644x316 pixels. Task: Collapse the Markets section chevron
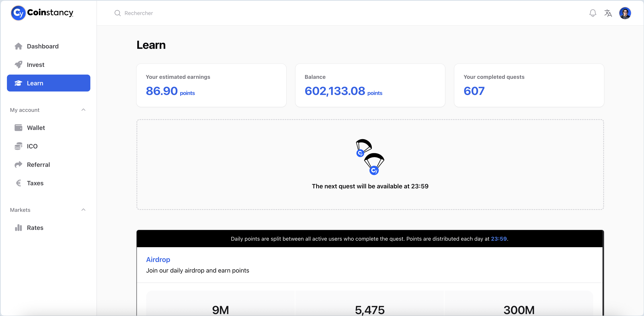coord(83,210)
